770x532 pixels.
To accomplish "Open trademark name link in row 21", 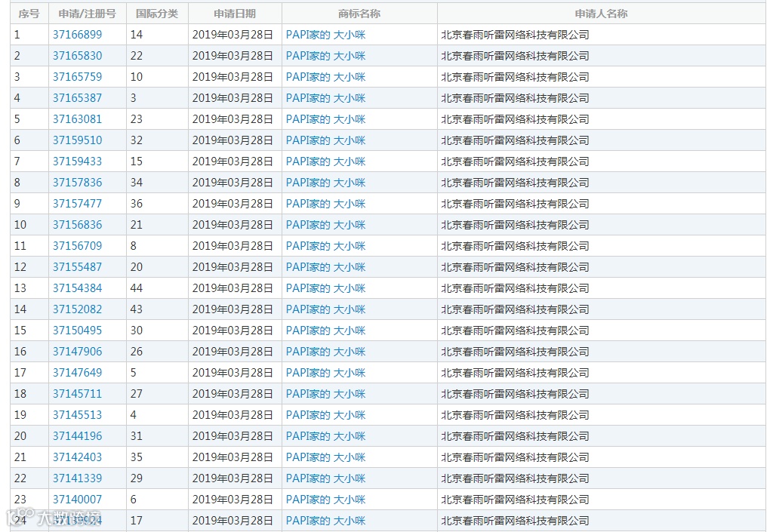I will click(x=325, y=457).
